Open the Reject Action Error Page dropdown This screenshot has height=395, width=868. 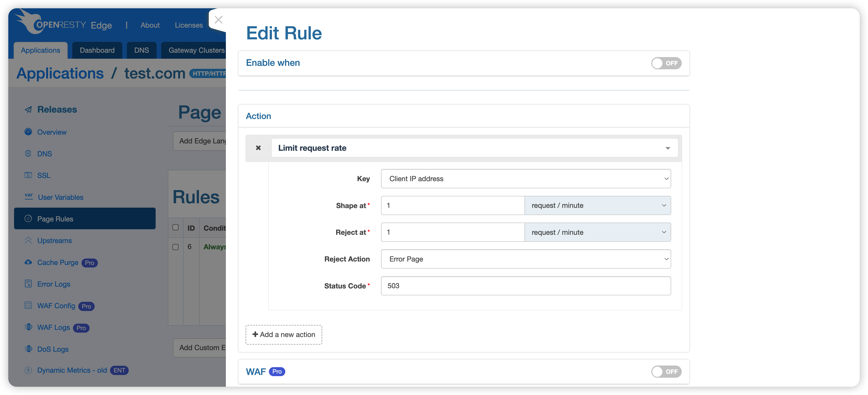(x=526, y=259)
